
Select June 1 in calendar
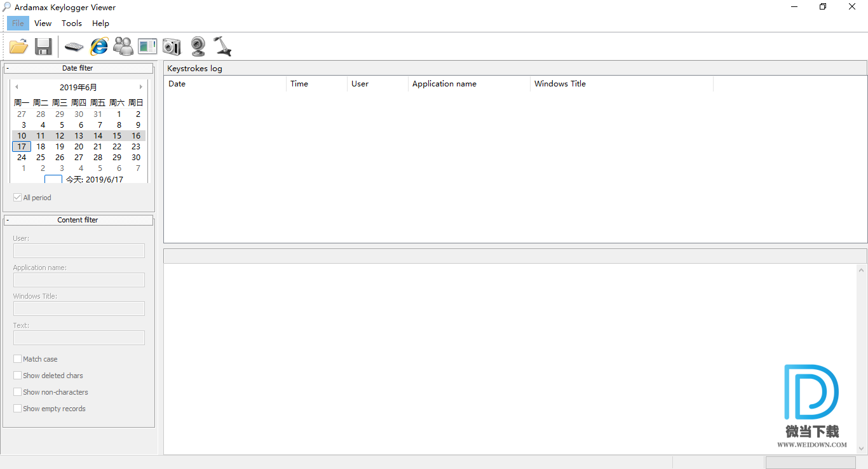[x=119, y=114]
